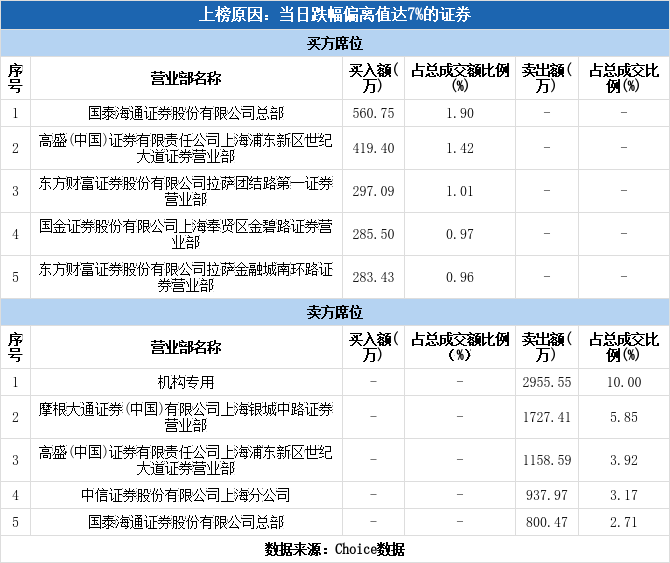Click buy amount 283.43
Image resolution: width=670 pixels, height=563 pixels.
pos(373,277)
